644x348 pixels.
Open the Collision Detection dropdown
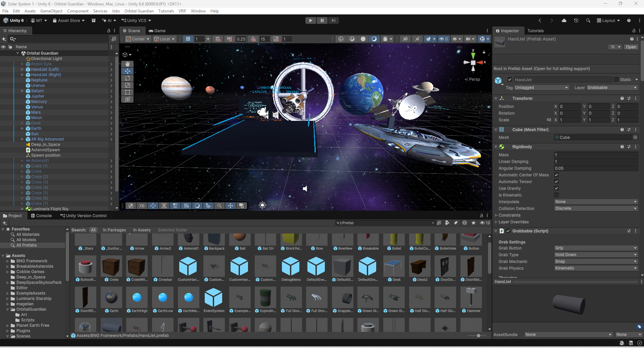596,208
